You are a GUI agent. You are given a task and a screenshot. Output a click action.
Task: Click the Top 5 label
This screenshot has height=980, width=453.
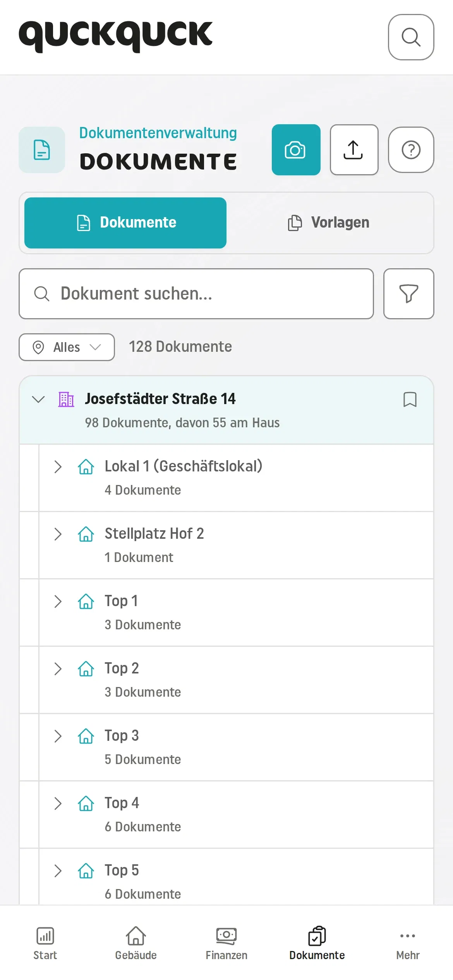click(x=122, y=870)
